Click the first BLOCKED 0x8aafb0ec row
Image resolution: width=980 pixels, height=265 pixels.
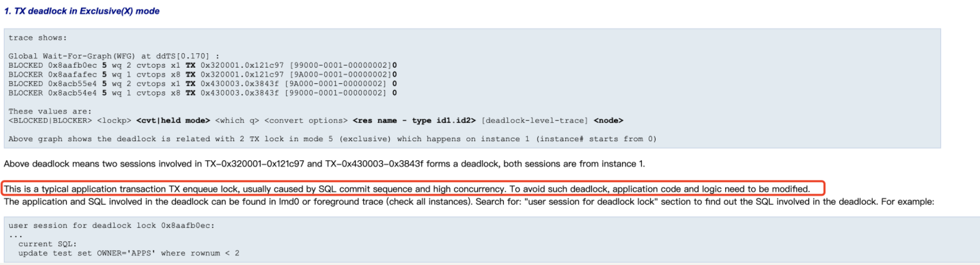pyautogui.click(x=203, y=65)
